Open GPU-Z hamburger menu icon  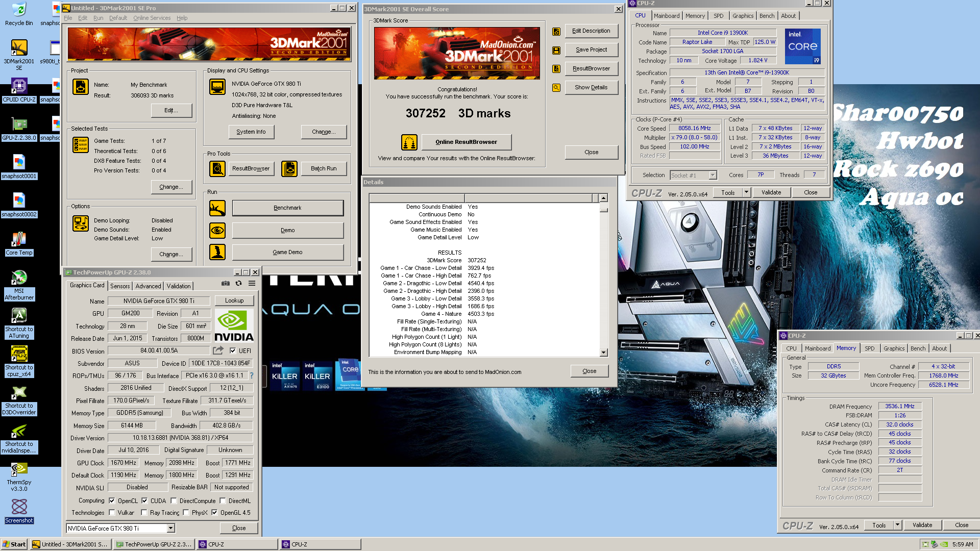pyautogui.click(x=252, y=283)
